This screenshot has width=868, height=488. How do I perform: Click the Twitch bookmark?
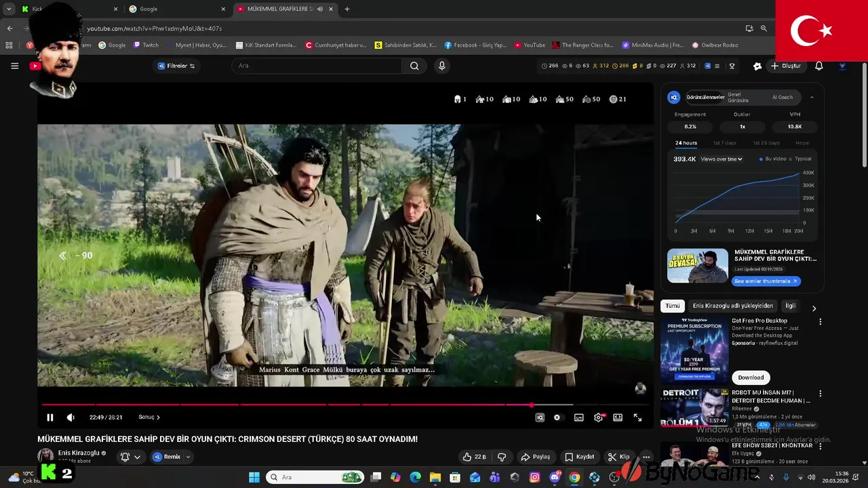tap(146, 45)
